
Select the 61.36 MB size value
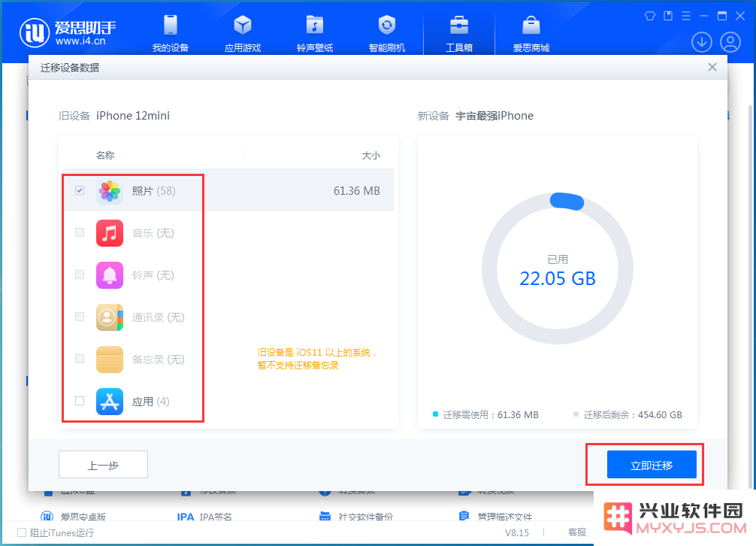pos(357,191)
